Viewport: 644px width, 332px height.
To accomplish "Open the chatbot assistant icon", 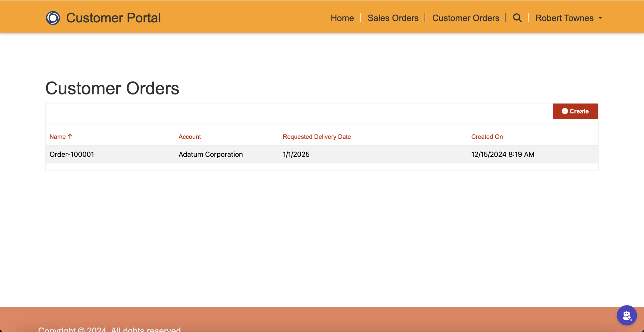I will 627,315.
